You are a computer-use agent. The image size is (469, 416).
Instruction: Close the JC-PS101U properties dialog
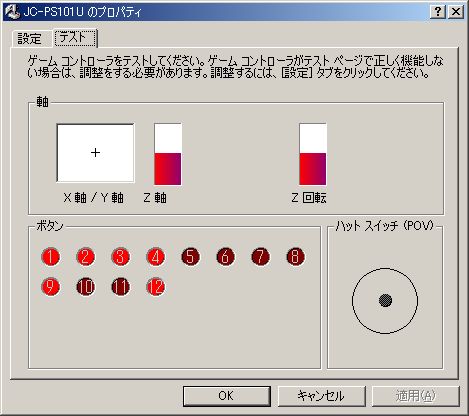click(x=456, y=12)
